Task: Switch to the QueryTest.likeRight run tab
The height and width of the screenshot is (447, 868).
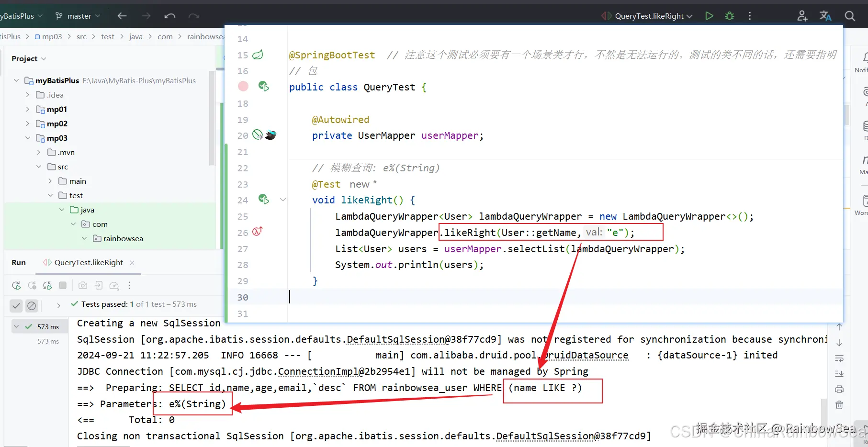Action: [89, 262]
